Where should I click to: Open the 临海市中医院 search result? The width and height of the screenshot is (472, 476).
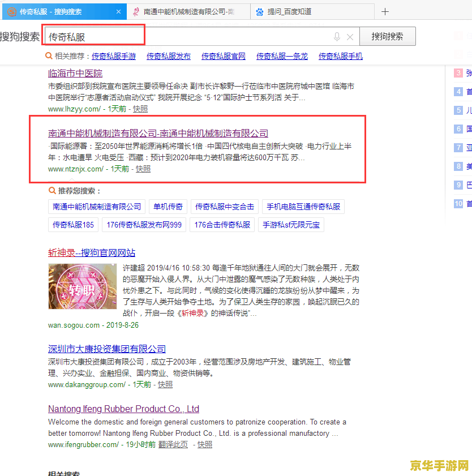(x=75, y=73)
